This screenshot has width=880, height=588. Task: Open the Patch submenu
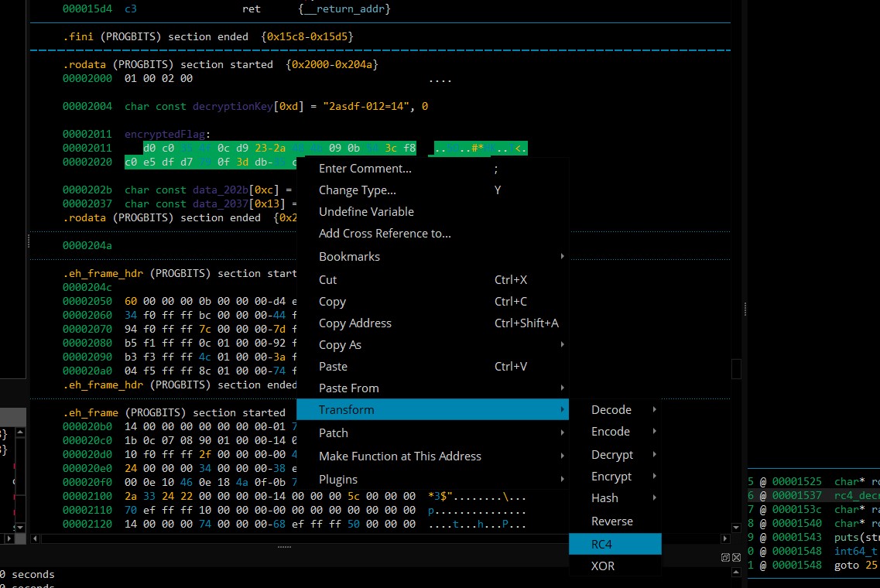click(x=433, y=432)
